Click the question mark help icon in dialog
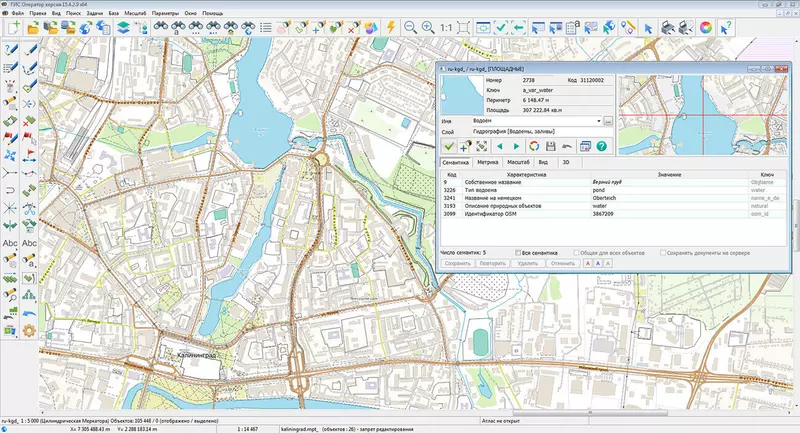This screenshot has width=800, height=433. click(604, 146)
